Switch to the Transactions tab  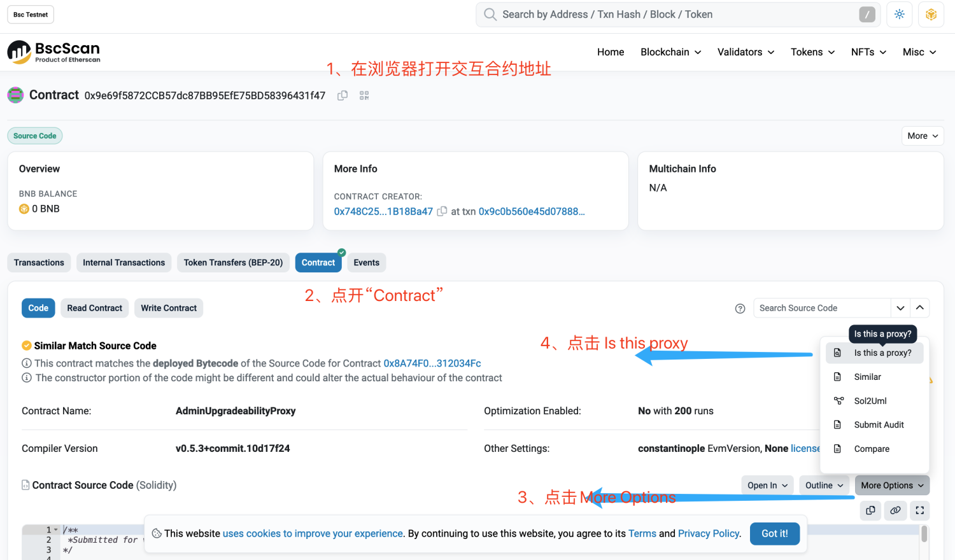(x=39, y=263)
